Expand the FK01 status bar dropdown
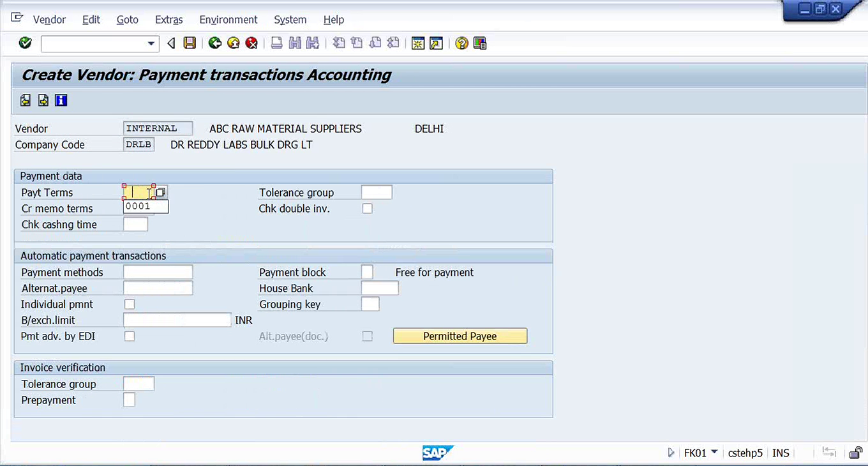868x466 pixels. tap(714, 453)
